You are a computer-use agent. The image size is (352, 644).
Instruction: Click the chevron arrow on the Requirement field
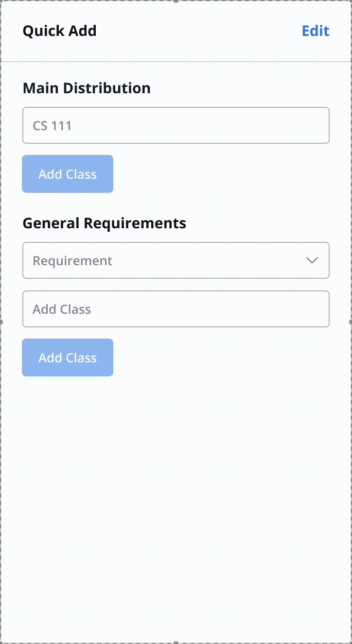tap(313, 260)
